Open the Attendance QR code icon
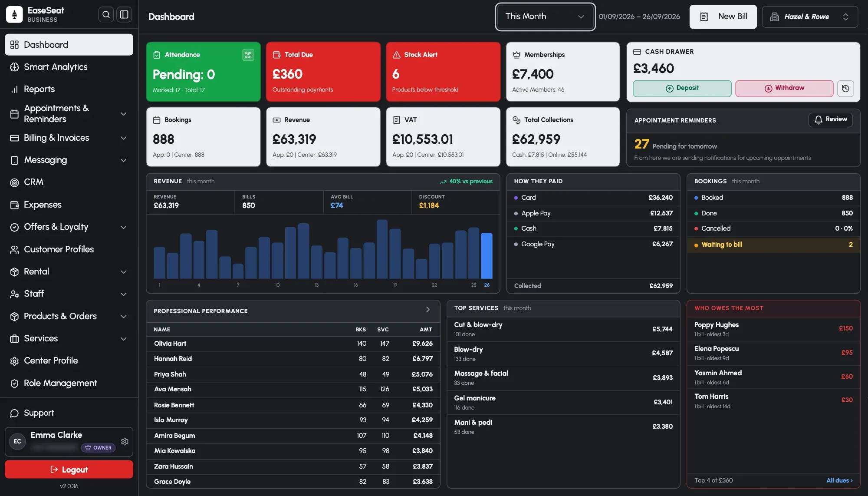The height and width of the screenshot is (496, 868). (248, 55)
